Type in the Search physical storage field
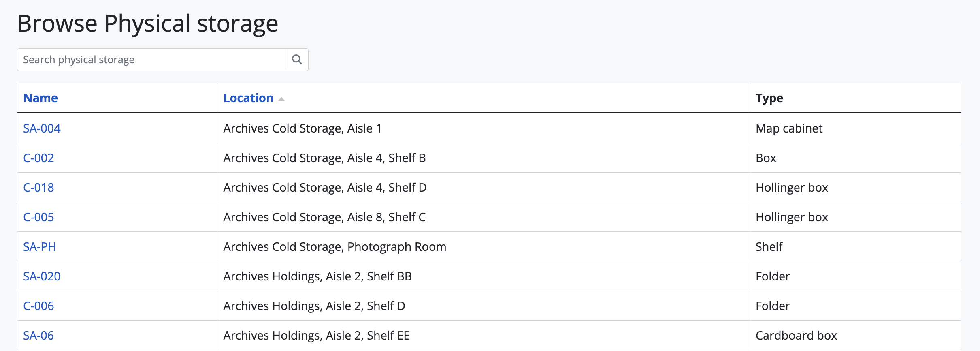The image size is (980, 351). (151, 60)
